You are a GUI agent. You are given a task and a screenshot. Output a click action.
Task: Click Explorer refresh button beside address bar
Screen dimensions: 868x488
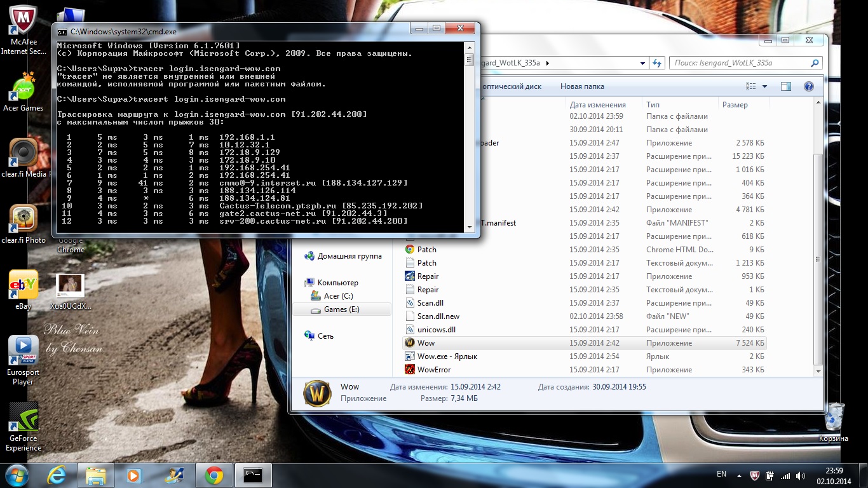pyautogui.click(x=657, y=63)
